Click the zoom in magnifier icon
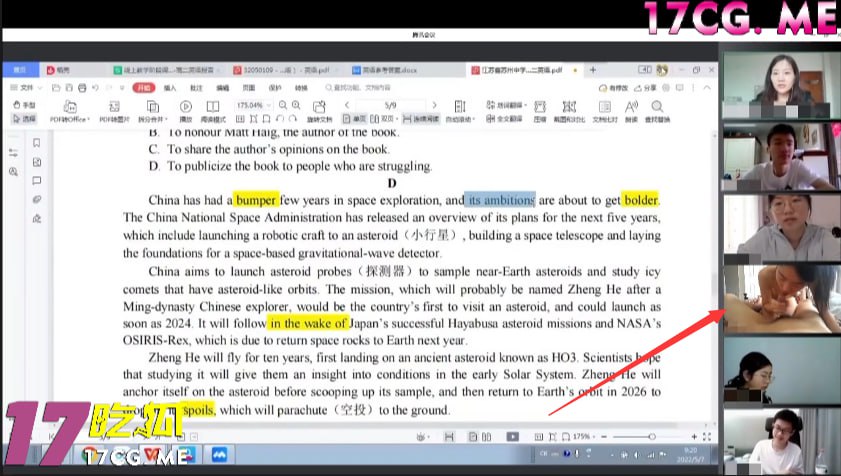The height and width of the screenshot is (476, 841). pyautogui.click(x=297, y=105)
